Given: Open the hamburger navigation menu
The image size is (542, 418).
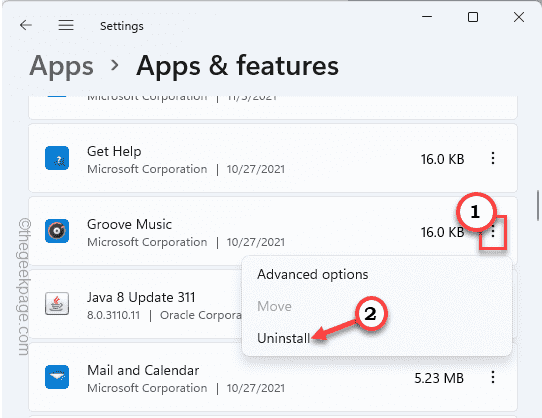Looking at the screenshot, I should click(66, 25).
